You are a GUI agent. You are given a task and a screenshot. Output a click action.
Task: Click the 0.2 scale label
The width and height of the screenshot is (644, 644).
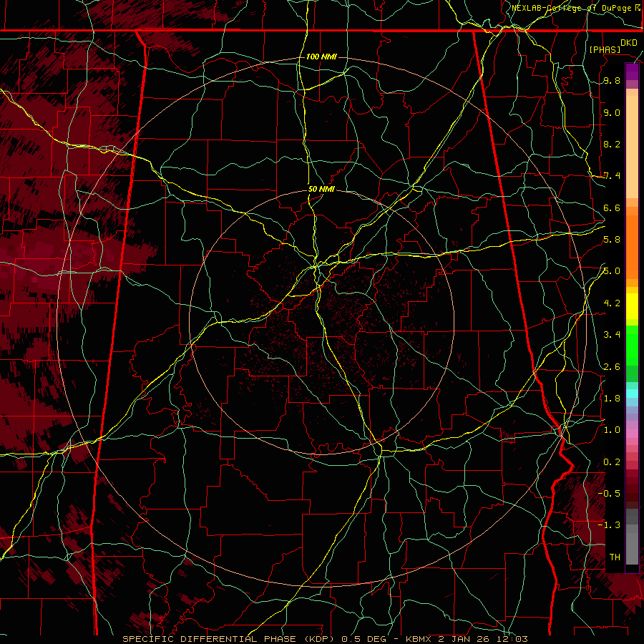point(612,462)
